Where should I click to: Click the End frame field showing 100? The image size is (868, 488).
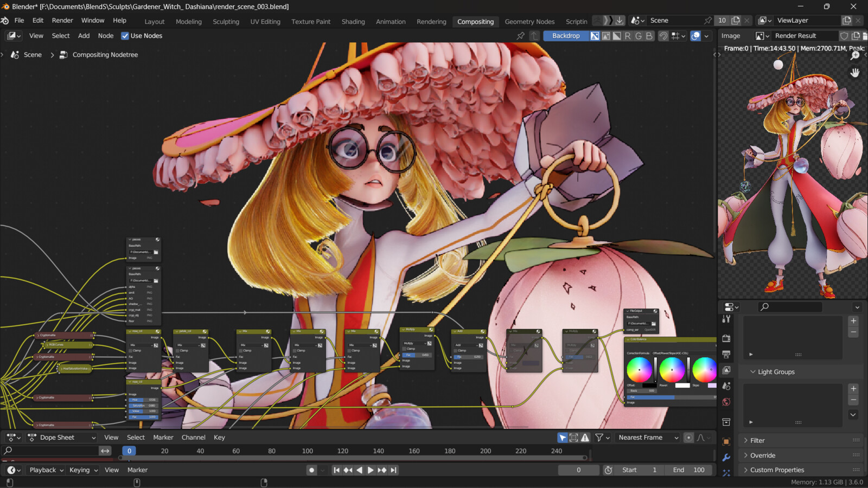point(690,470)
